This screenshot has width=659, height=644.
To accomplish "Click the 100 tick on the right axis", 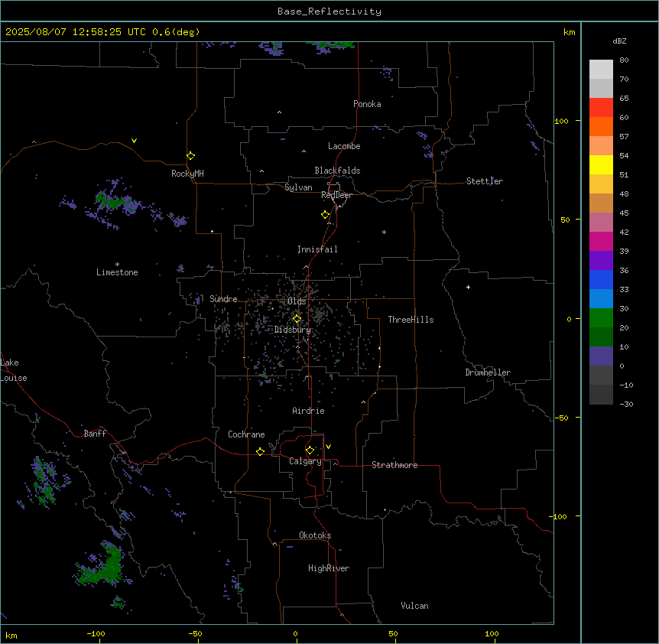I will pos(561,121).
